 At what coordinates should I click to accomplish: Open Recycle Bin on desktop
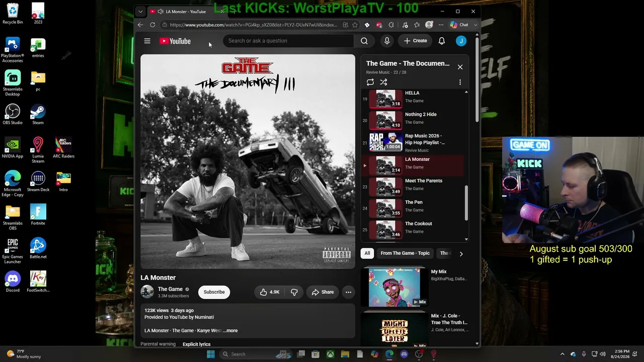(13, 14)
